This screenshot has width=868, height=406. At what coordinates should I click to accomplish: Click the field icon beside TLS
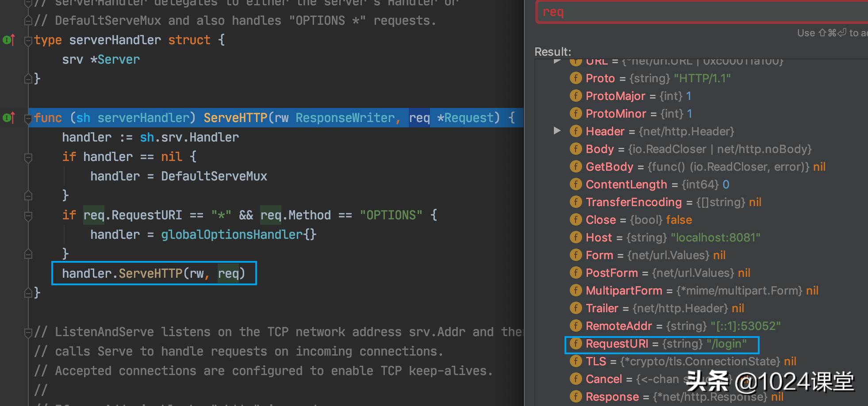(x=576, y=361)
